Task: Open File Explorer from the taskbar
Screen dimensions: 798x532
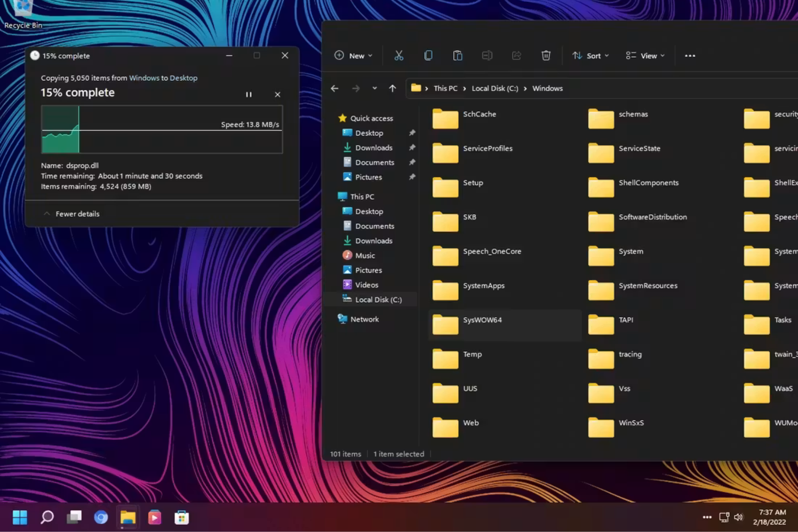Action: [128, 517]
